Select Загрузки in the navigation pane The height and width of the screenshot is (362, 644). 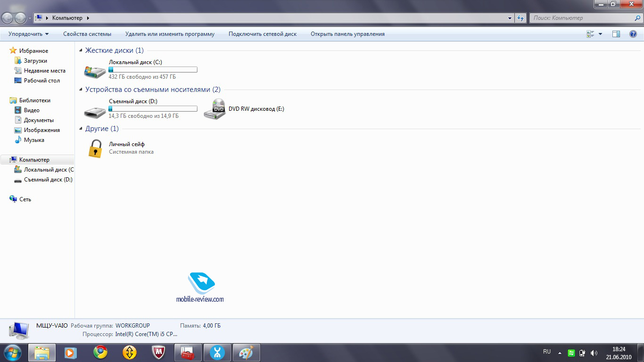(x=35, y=61)
